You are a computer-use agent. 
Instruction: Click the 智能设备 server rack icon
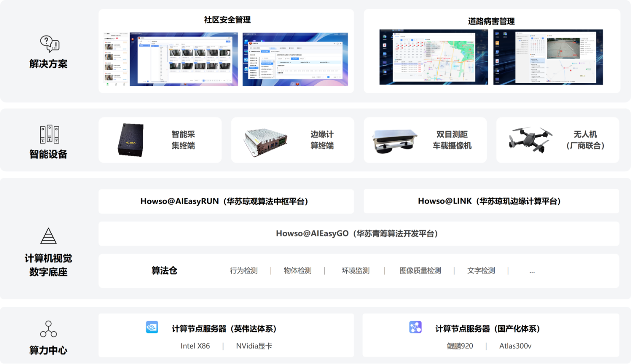coord(49,134)
